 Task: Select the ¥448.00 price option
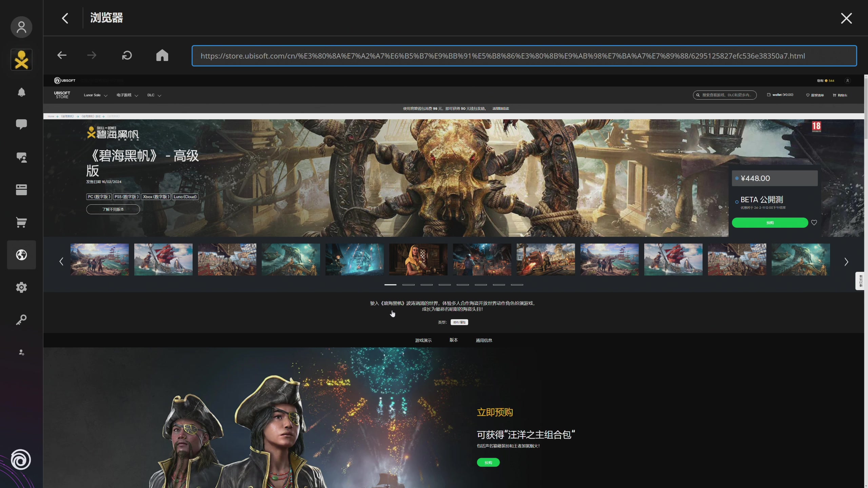coord(775,178)
